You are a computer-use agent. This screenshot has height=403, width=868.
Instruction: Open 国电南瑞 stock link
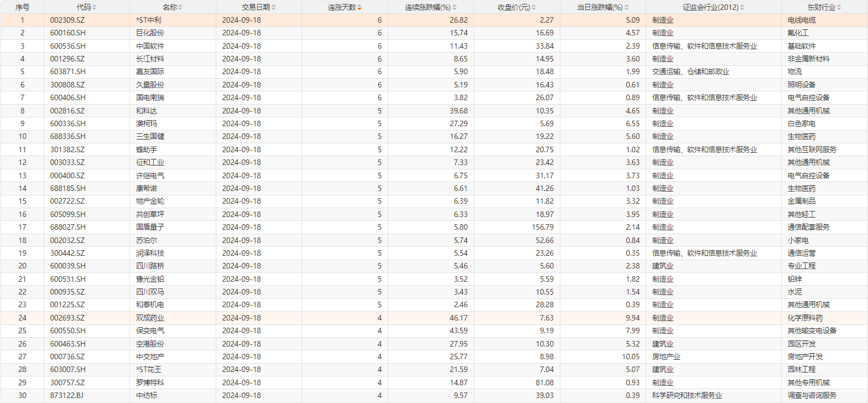pyautogui.click(x=150, y=97)
